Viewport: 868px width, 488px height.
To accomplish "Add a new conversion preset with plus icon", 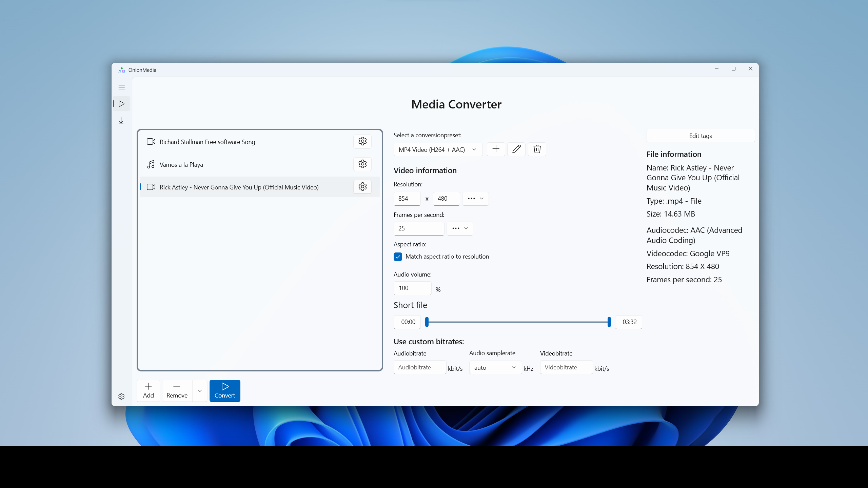I will [496, 149].
